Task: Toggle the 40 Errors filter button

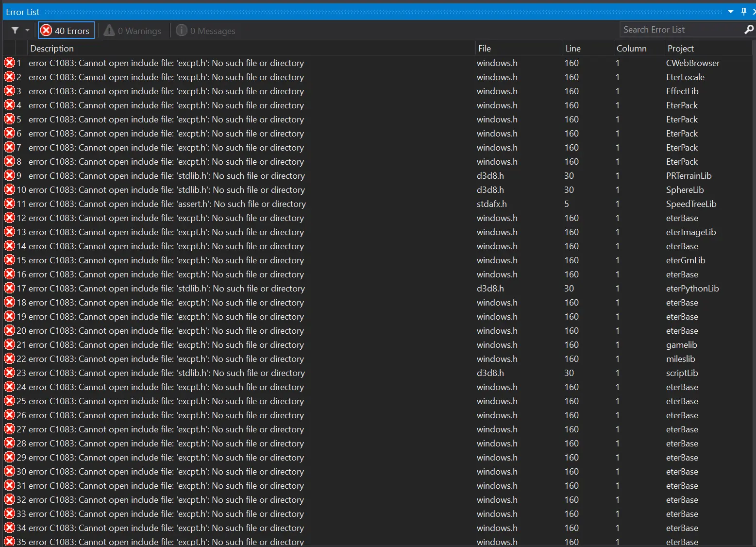Action: click(66, 31)
